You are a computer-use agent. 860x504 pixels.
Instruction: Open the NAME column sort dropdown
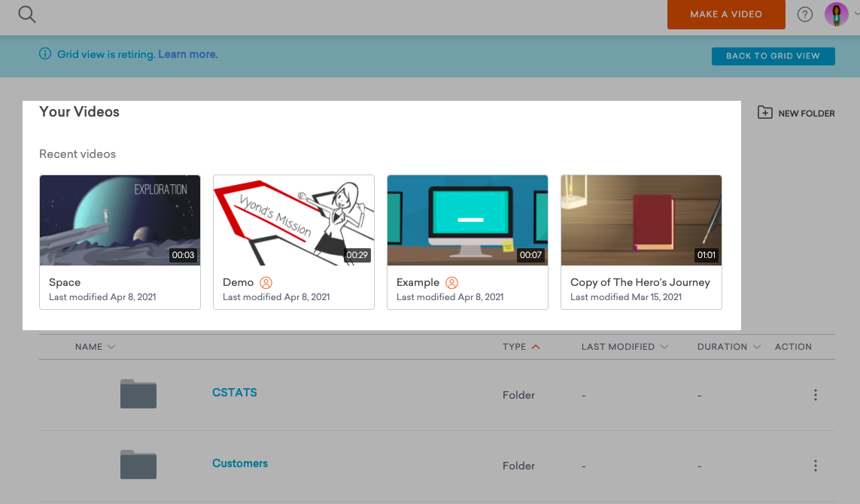pos(111,347)
